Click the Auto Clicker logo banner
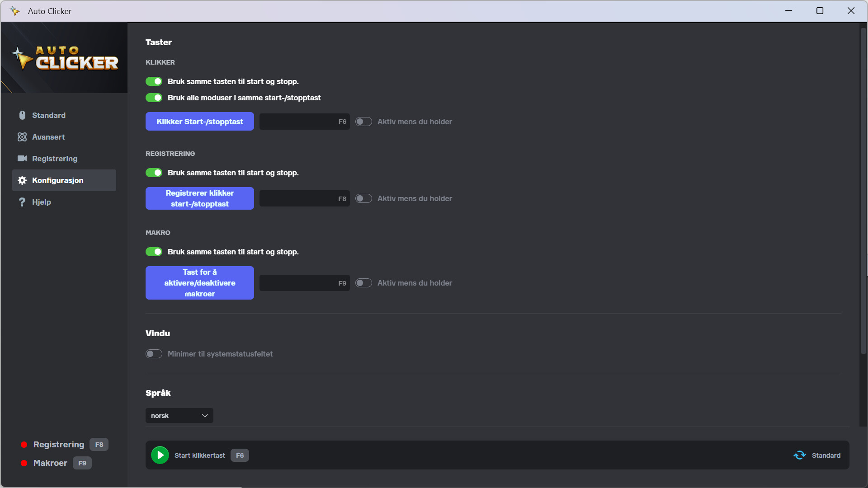Screen dimensions: 868x488 click(64, 58)
